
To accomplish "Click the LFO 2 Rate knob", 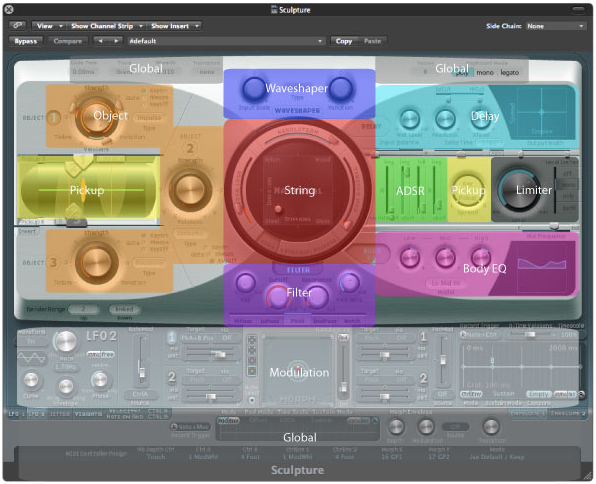I will tap(65, 342).
